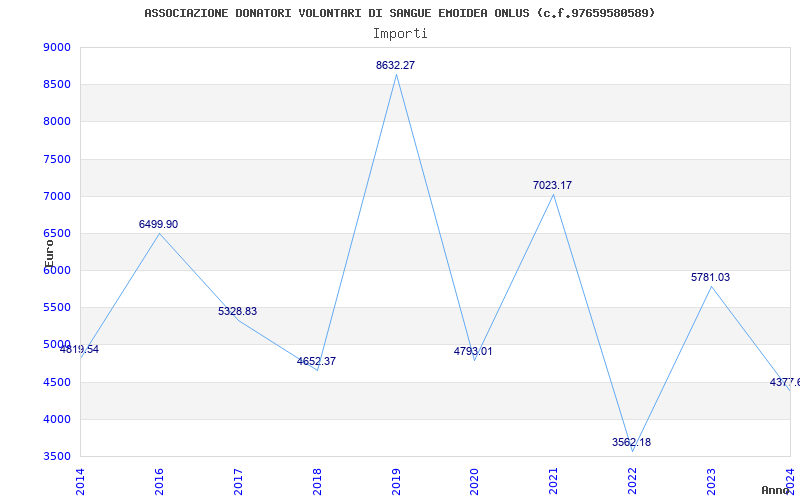Click the y-axis value 8500
800x500 pixels.
(57, 84)
